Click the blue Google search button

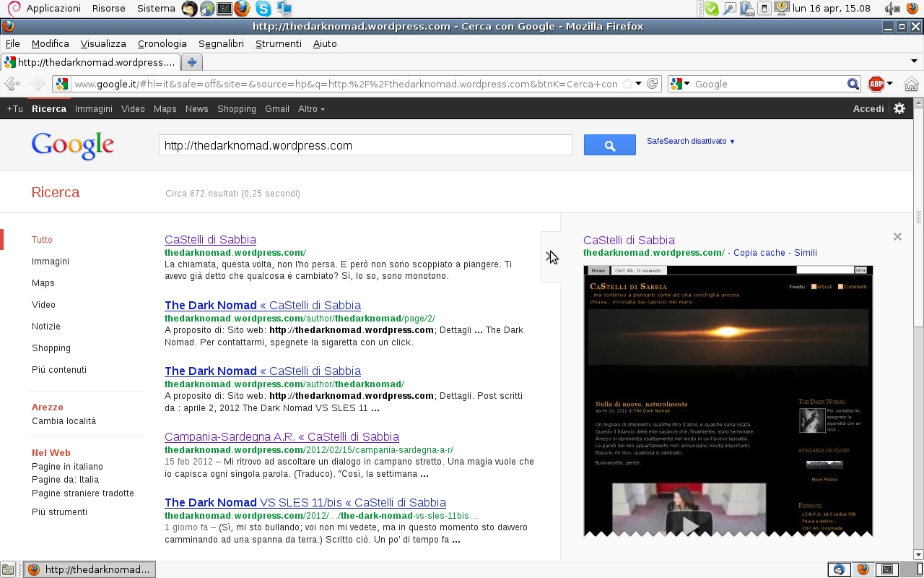pos(610,145)
